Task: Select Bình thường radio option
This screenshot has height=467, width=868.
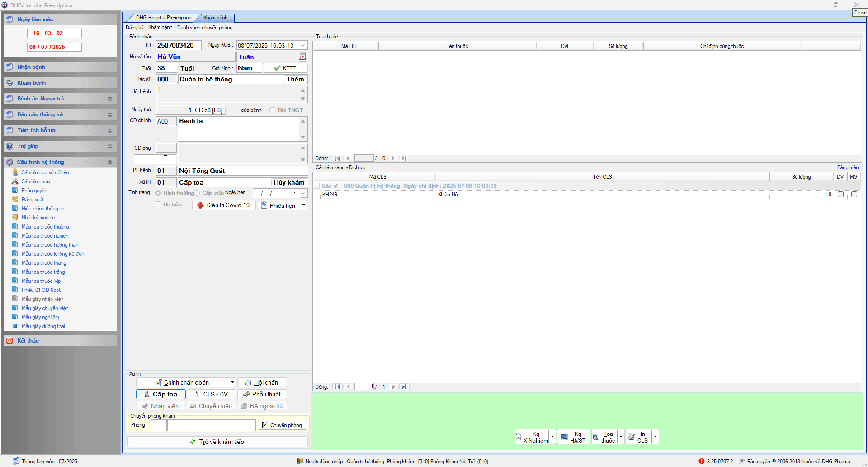Action: pos(158,193)
